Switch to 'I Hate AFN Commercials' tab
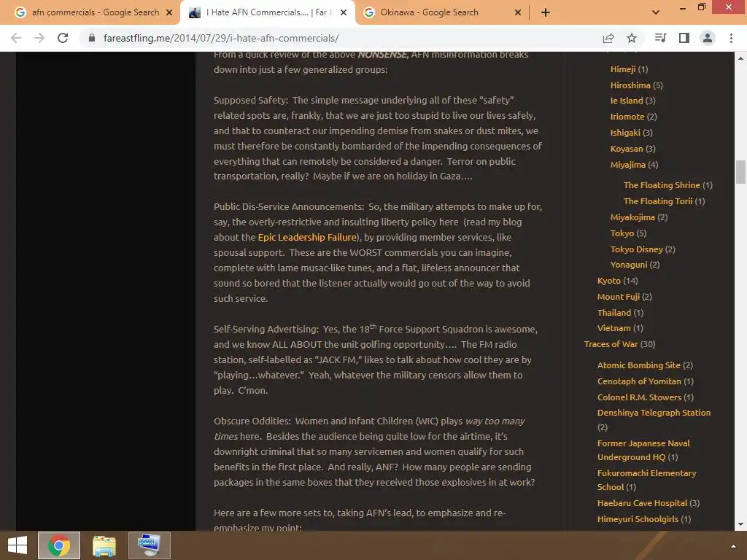The height and width of the screenshot is (560, 747). [267, 12]
